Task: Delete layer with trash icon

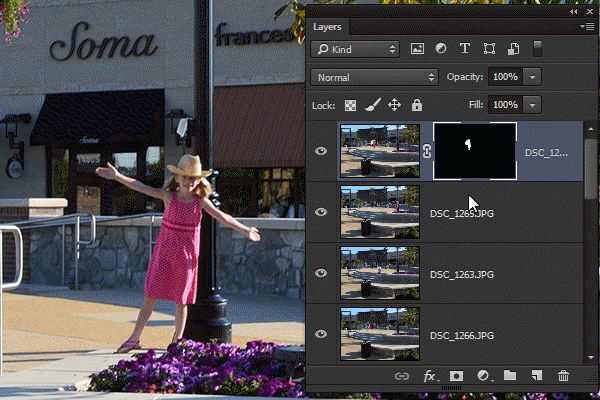Action: click(563, 376)
